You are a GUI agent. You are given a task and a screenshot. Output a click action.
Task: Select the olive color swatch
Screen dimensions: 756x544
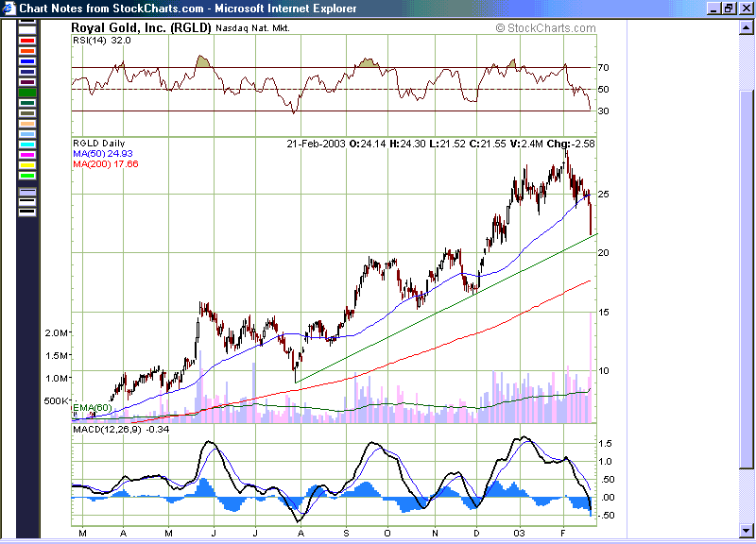click(27, 113)
